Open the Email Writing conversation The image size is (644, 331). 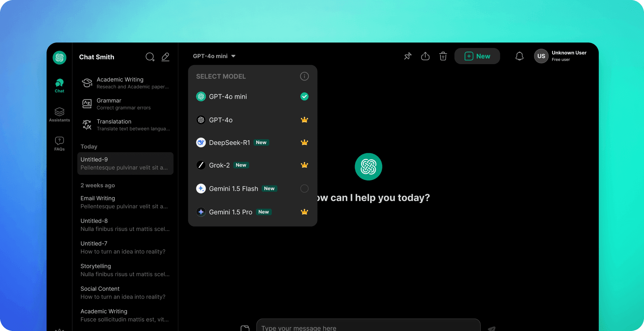(x=125, y=202)
